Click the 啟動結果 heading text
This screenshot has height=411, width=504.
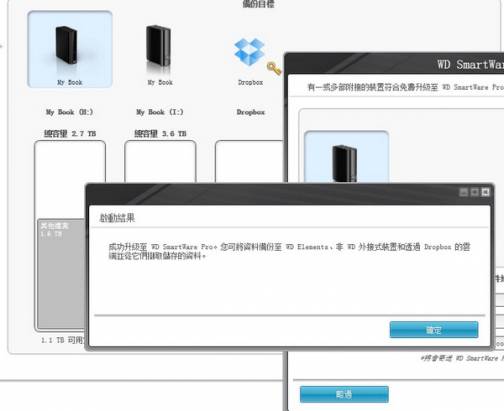[x=117, y=218]
